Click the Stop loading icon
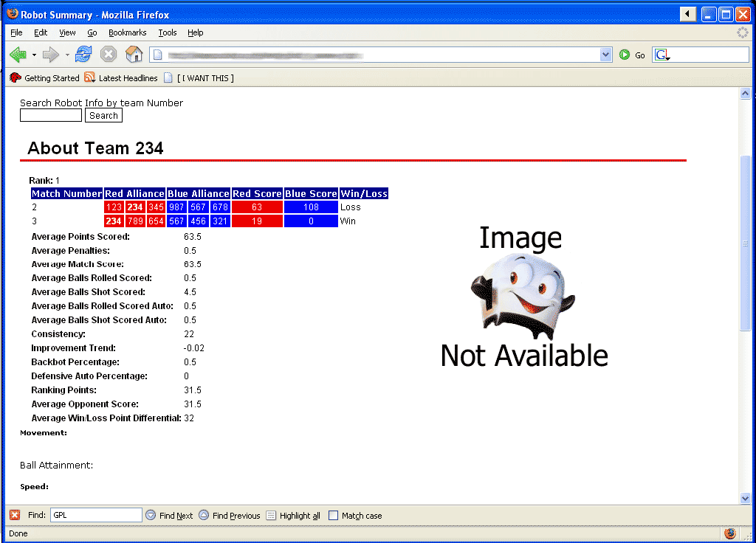Viewport: 756px width, 543px height. click(109, 55)
